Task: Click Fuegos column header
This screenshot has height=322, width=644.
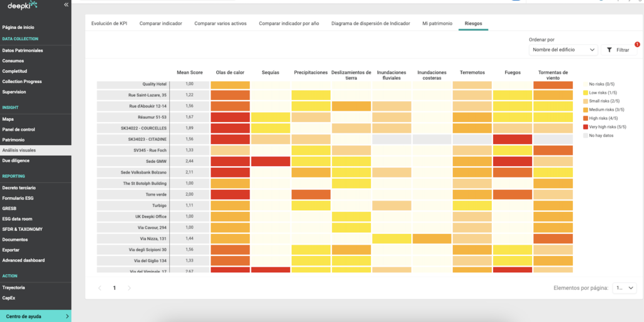Action: (513, 72)
